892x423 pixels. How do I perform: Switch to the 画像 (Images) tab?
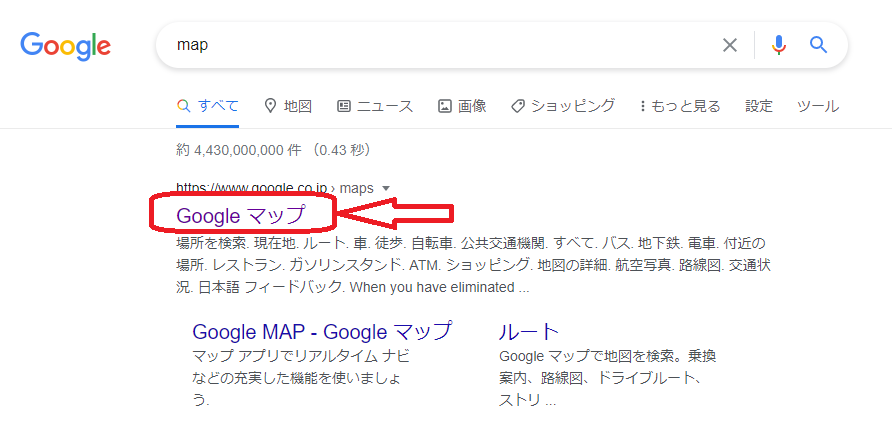(x=462, y=106)
